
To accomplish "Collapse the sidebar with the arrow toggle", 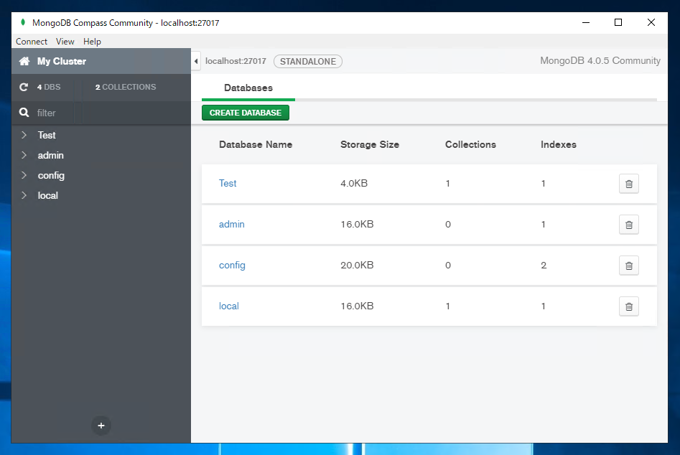I will tap(196, 61).
